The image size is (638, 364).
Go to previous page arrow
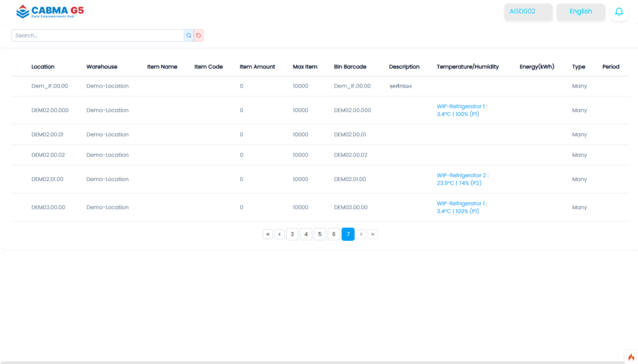pyautogui.click(x=280, y=234)
